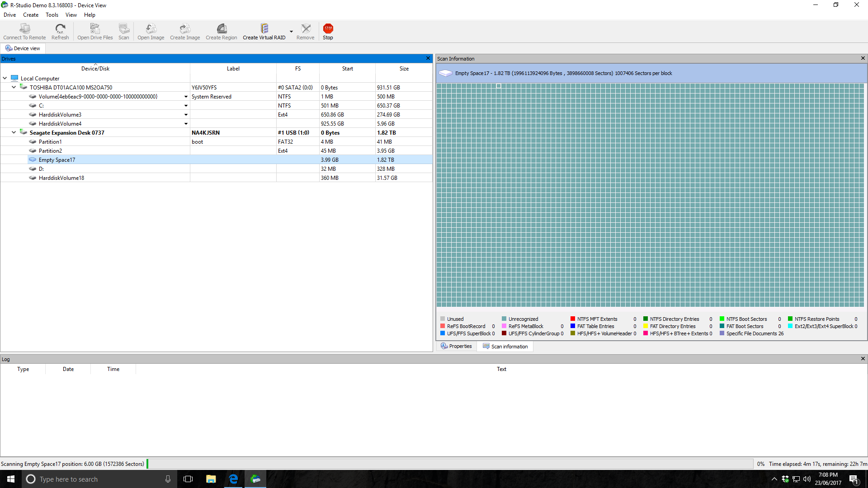This screenshot has height=488, width=868.
Task: Collapse the Local Computer tree node
Action: click(5, 78)
